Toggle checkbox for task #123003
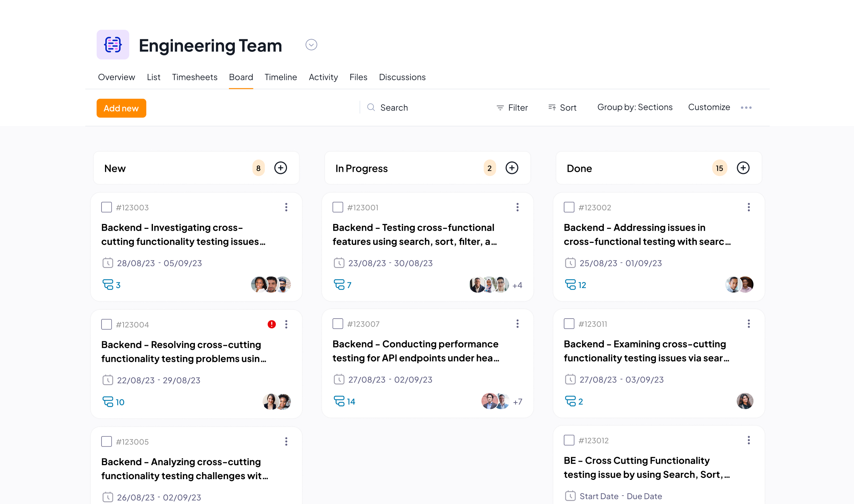 pos(106,207)
